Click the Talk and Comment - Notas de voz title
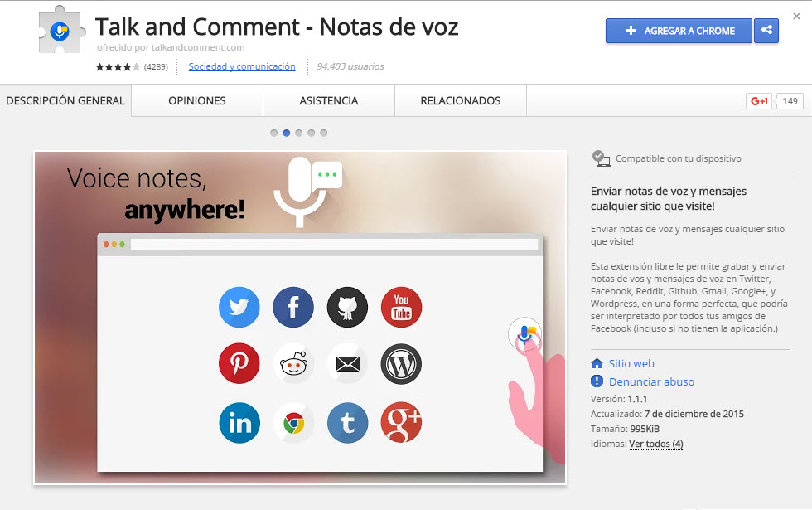Viewport: 812px width, 510px height. point(277,27)
